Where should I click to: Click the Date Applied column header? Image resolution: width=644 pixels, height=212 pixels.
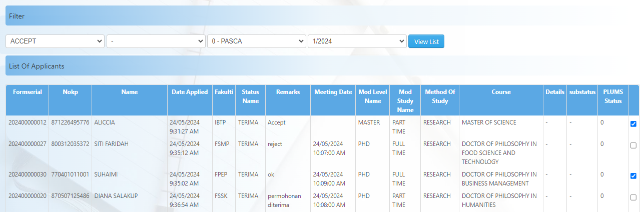click(x=190, y=92)
